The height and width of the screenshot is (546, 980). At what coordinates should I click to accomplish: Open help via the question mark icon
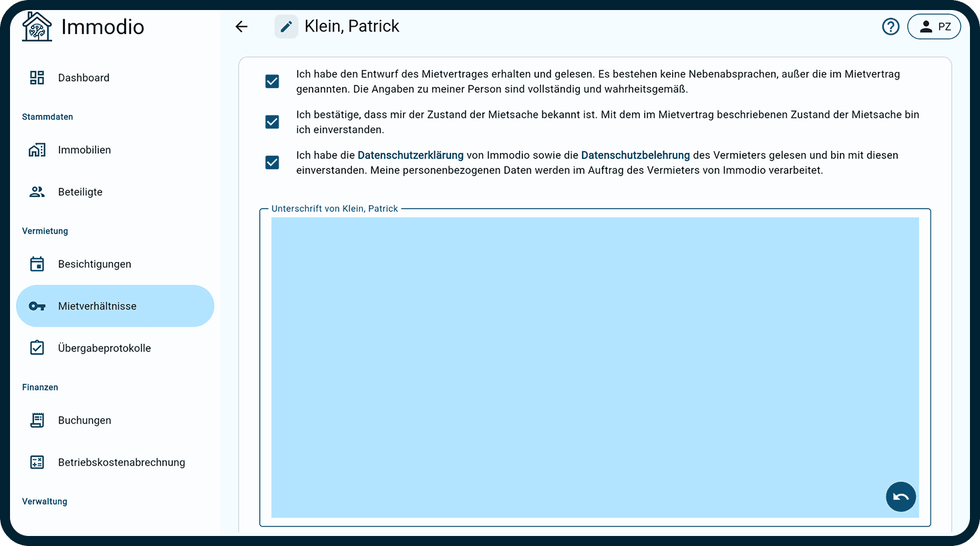(890, 27)
